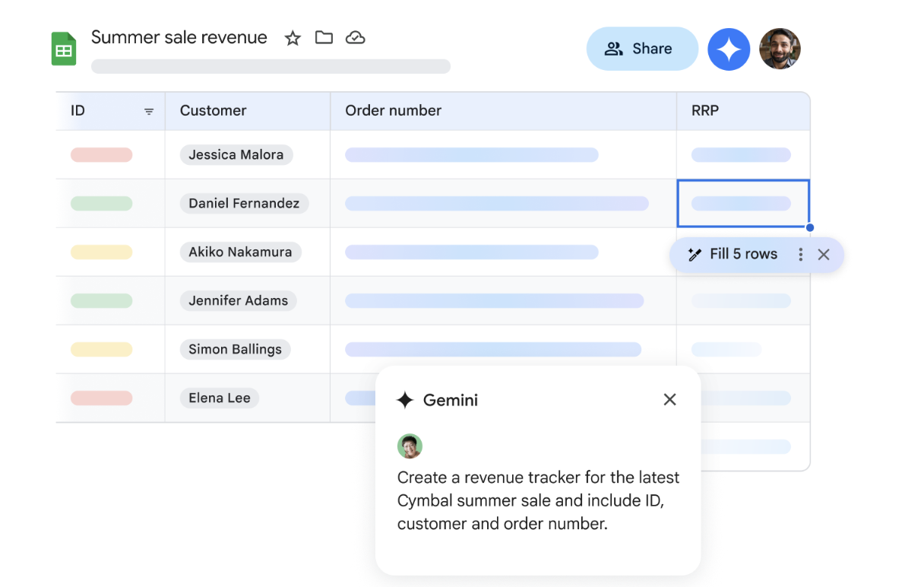Dismiss the Fill 5 rows suggestion
Viewport: 924px width, 587px height.
click(x=824, y=255)
